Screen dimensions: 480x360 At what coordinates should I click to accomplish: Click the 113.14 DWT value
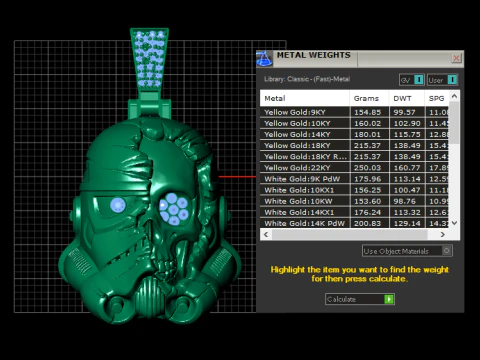click(x=407, y=179)
